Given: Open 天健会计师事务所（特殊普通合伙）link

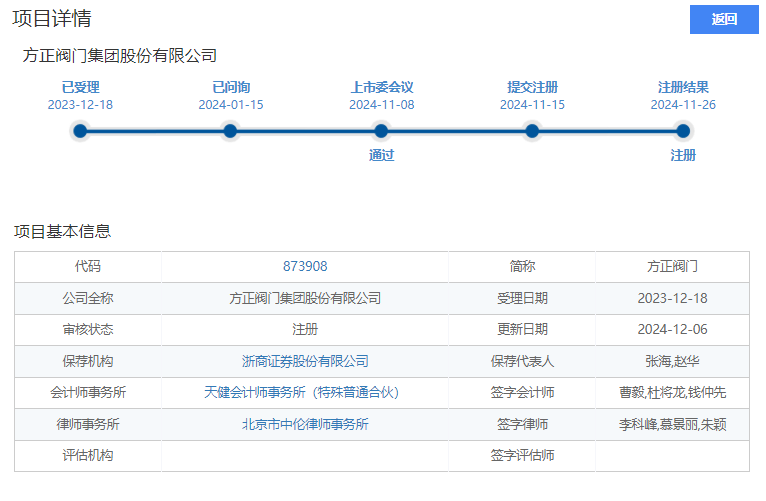Looking at the screenshot, I should 301,392.
